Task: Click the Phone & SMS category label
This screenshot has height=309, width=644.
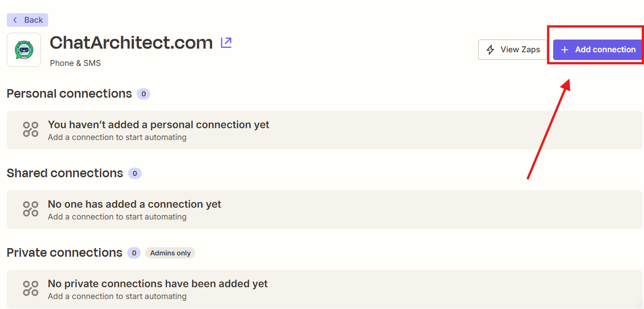Action: pyautogui.click(x=75, y=63)
